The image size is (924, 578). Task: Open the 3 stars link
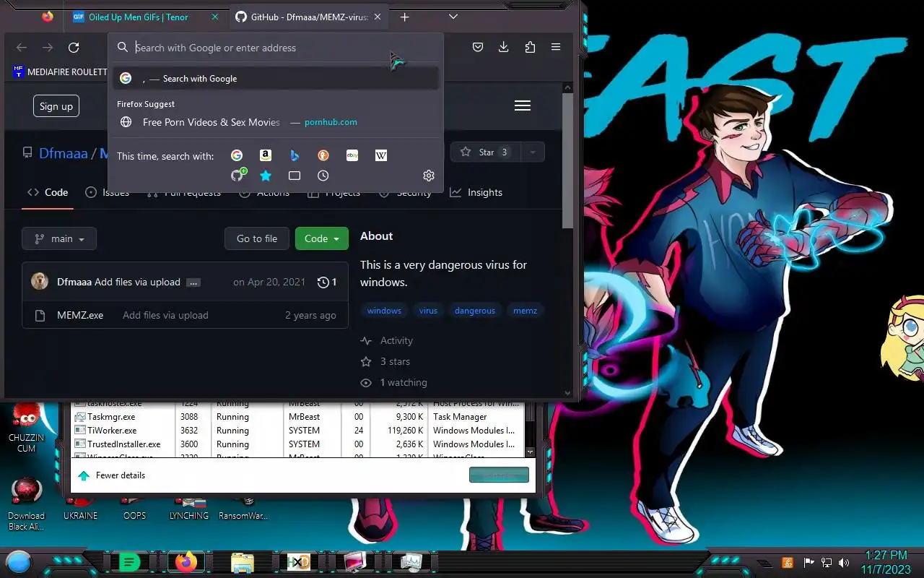(x=385, y=361)
